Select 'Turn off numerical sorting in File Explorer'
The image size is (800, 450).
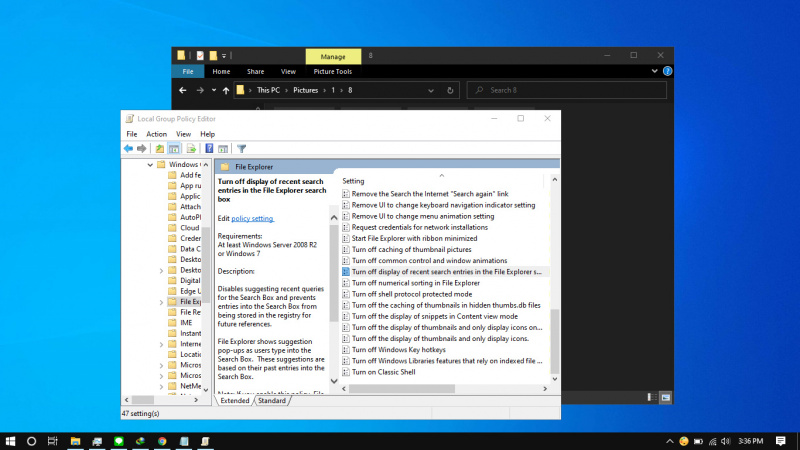415,283
